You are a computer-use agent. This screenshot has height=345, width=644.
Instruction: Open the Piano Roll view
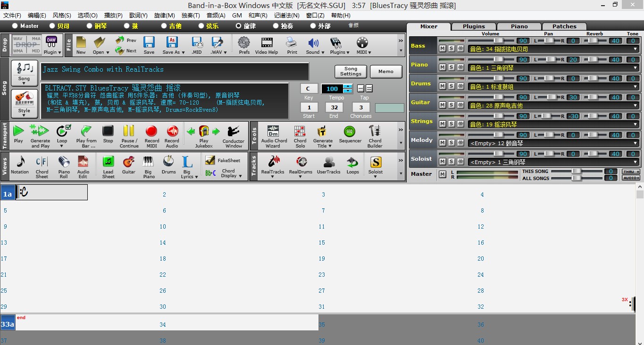tap(64, 166)
